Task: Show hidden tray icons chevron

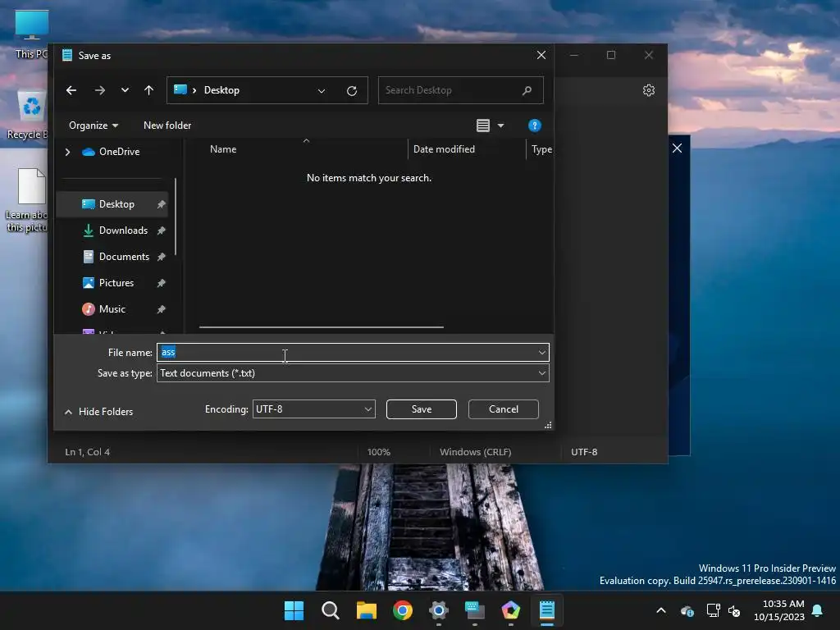Action: (661, 610)
